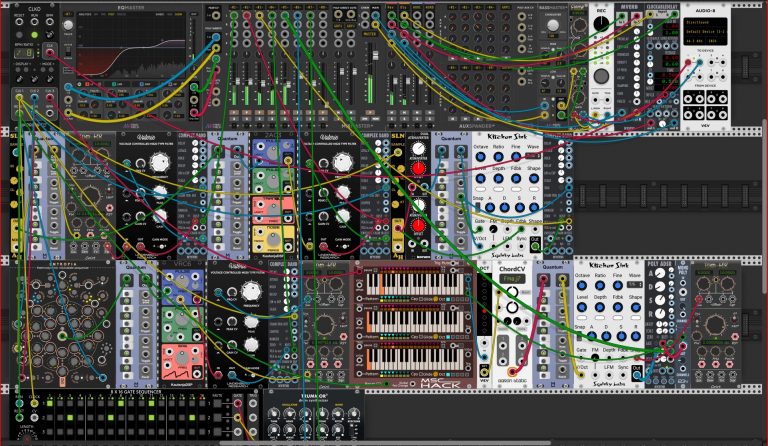Toggle first lit step in Gate Sequencer row 1
The image size is (768, 446).
pyautogui.click(x=49, y=403)
